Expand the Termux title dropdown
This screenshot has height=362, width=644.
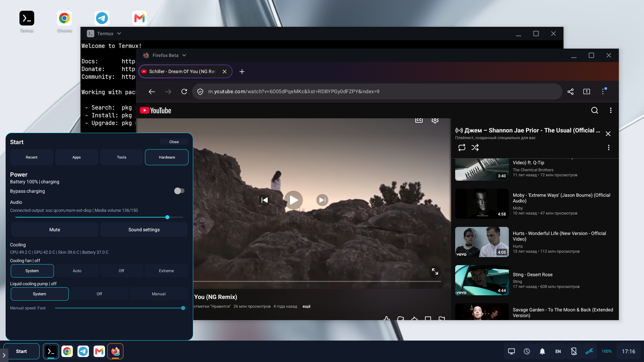[x=119, y=34]
